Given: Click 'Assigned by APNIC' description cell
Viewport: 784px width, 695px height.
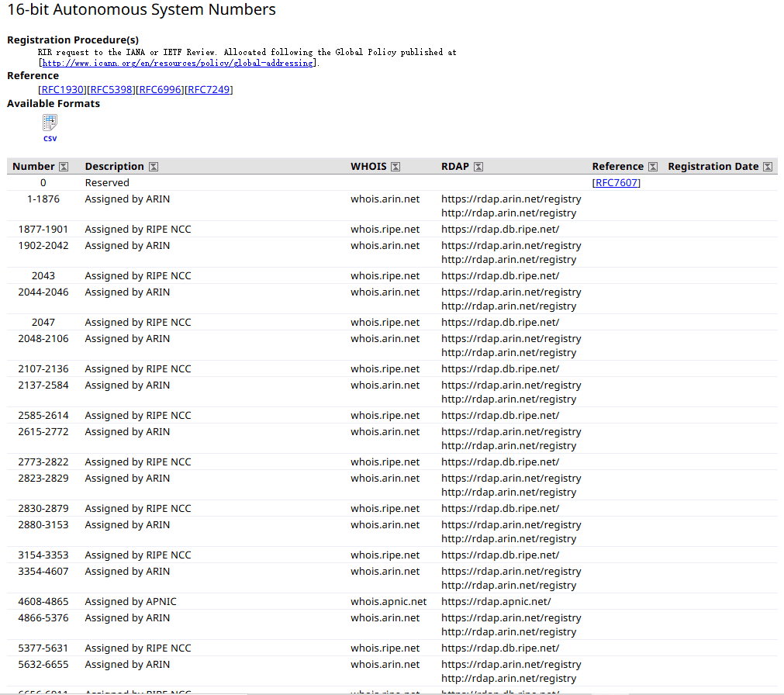Looking at the screenshot, I should point(130,601).
